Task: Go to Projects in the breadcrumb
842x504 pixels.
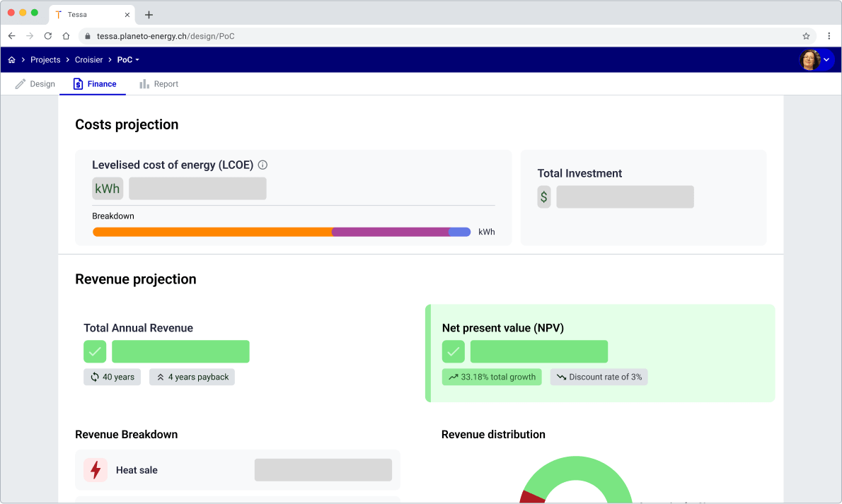Action: click(45, 60)
